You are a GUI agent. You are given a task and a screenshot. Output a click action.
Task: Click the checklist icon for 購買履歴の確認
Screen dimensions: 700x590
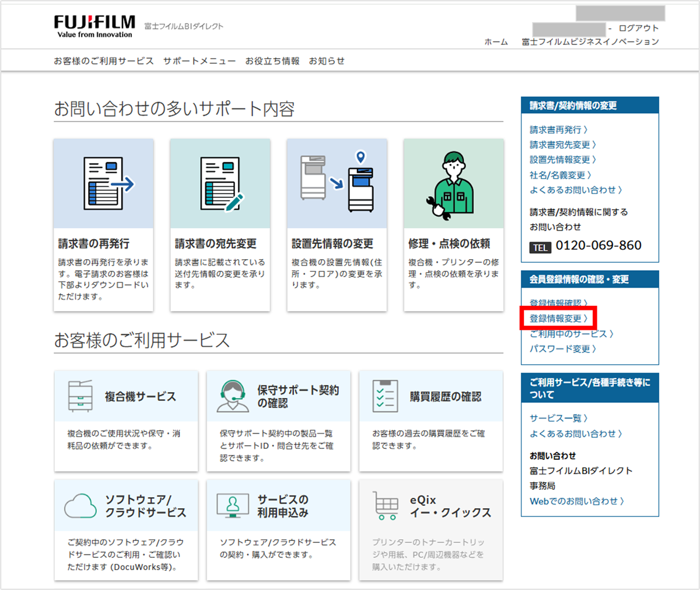tap(385, 396)
